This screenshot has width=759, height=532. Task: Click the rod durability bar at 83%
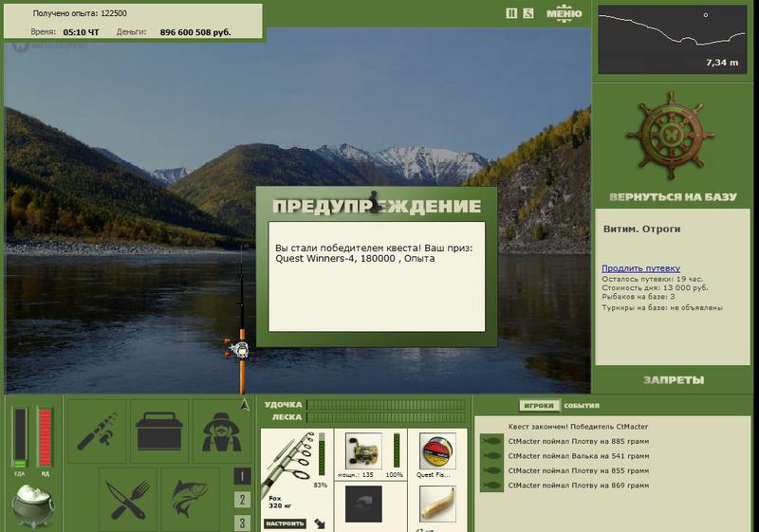(323, 454)
